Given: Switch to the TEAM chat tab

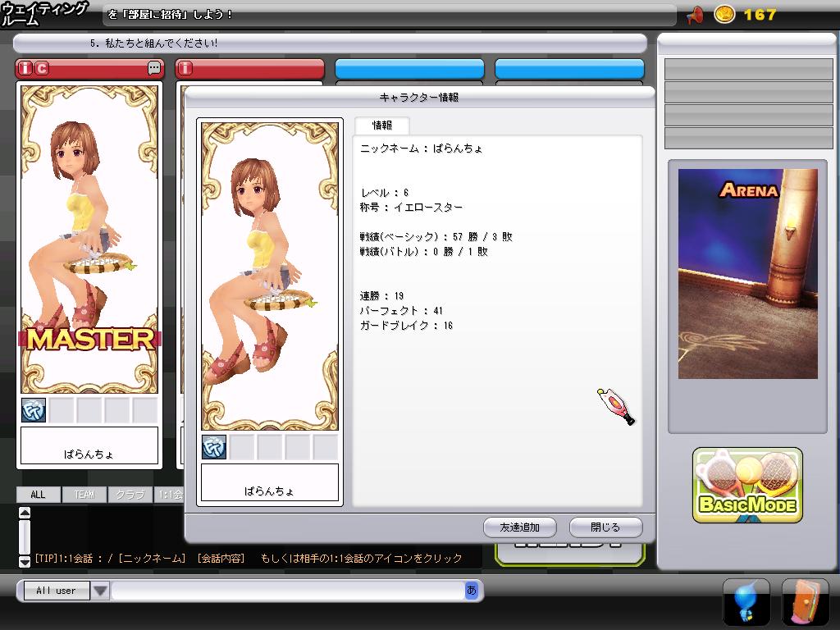Looking at the screenshot, I should tap(84, 495).
